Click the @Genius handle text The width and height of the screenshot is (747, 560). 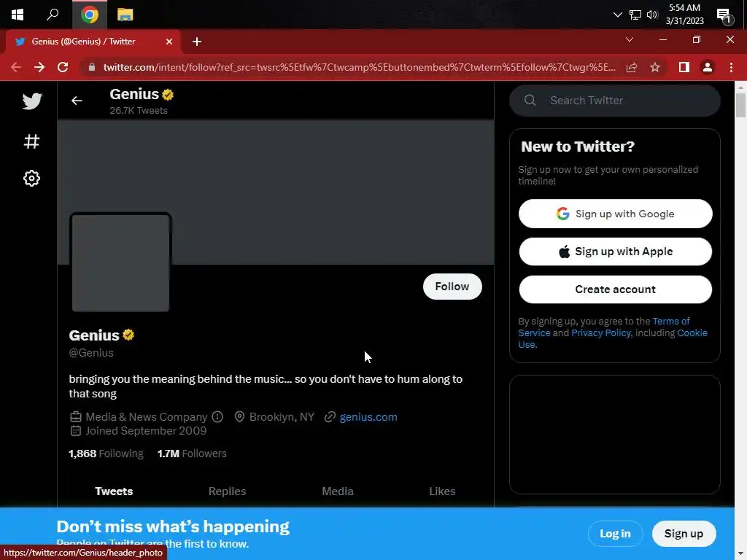pyautogui.click(x=91, y=353)
